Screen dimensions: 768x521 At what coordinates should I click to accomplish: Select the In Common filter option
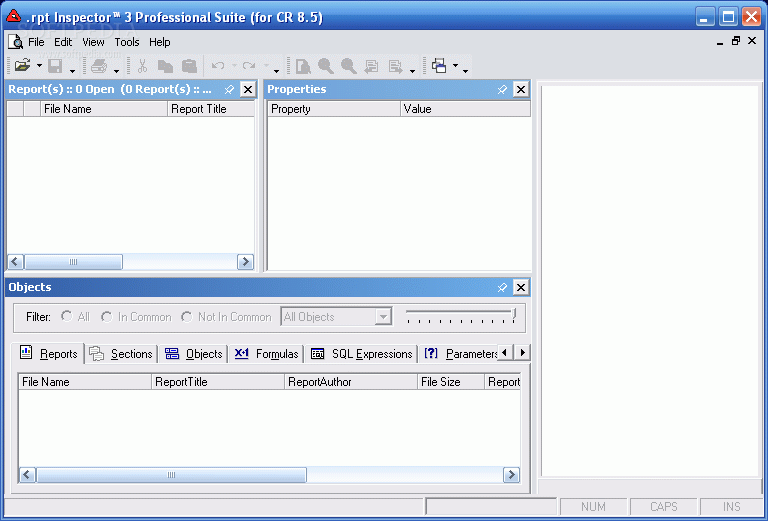106,317
